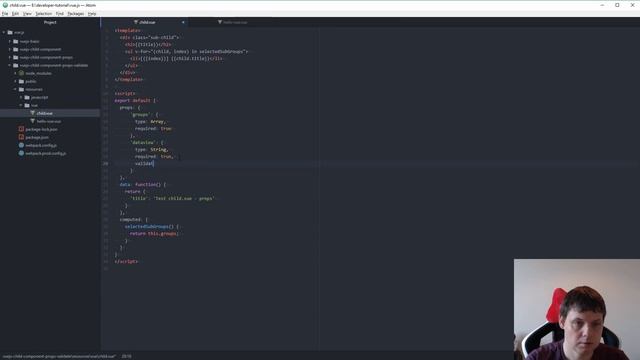
Task: Click the vuejs root folder icon
Action: 10,32
